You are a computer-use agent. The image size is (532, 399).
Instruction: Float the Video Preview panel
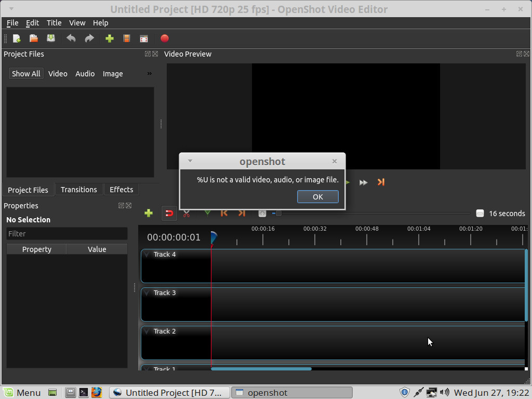[x=519, y=54]
